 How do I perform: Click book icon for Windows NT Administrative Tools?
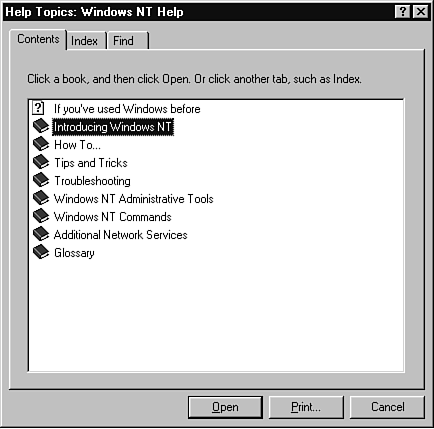41,198
